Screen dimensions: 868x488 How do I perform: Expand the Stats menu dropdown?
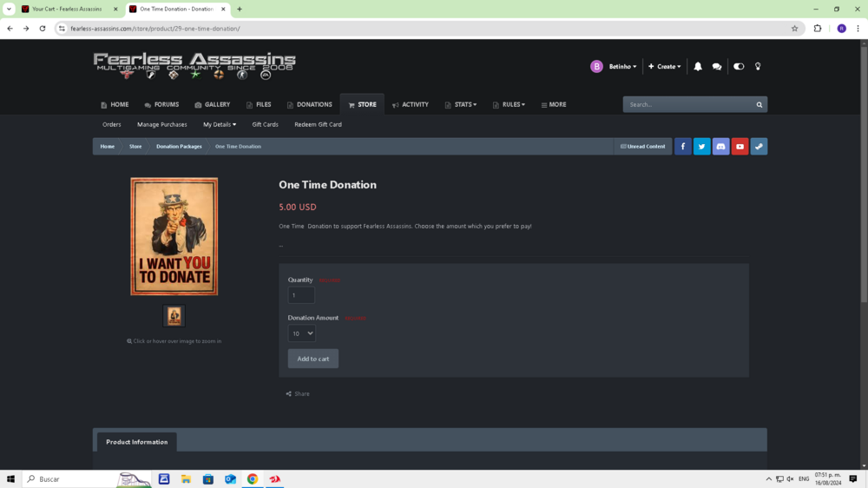click(x=461, y=105)
